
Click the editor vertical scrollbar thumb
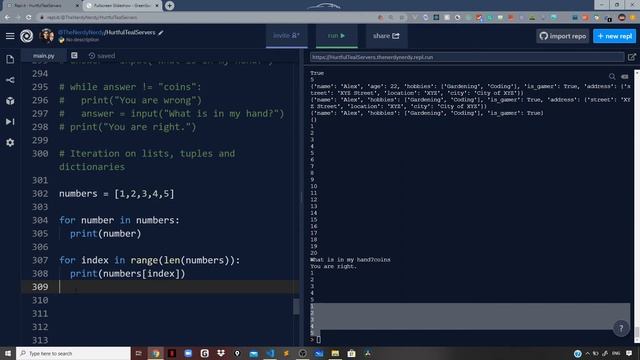click(x=296, y=307)
